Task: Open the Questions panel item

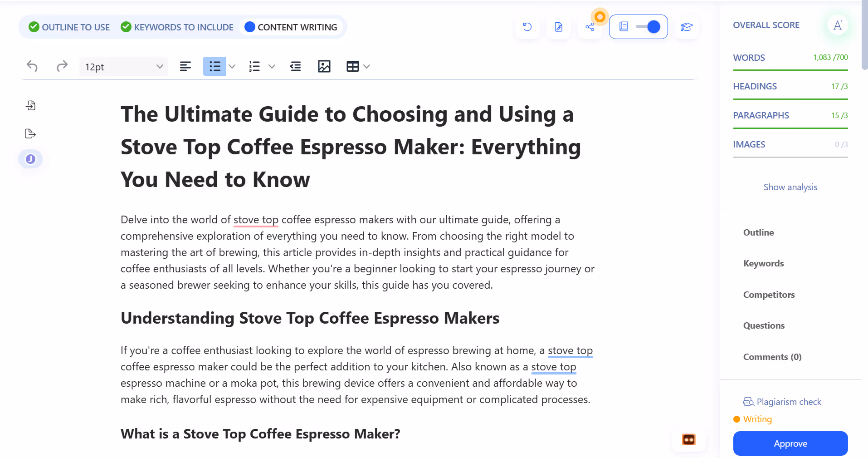Action: point(764,325)
